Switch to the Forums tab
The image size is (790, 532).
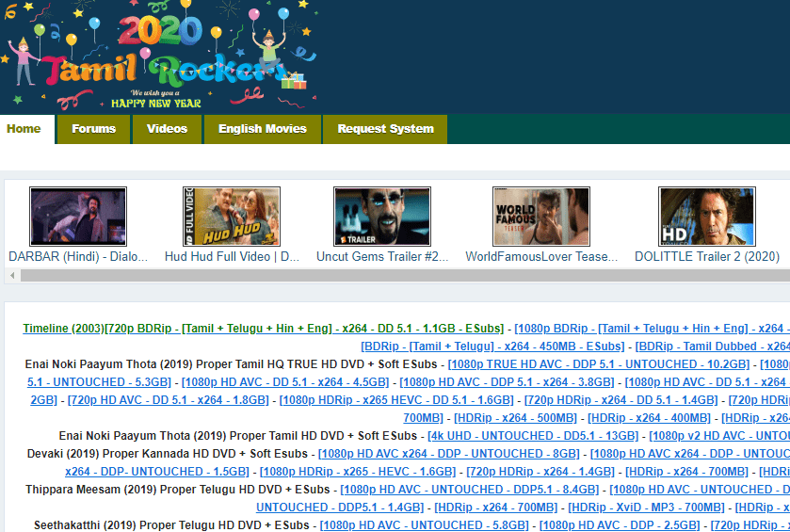94,129
